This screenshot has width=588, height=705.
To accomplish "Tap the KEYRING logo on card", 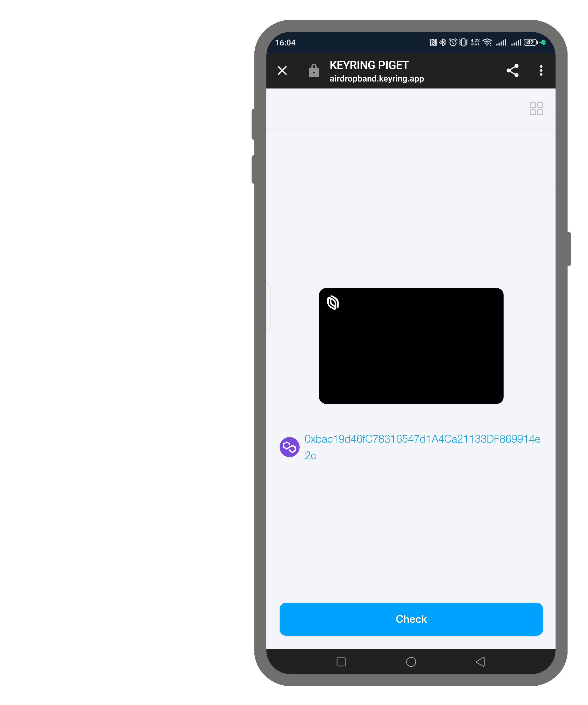I will 333,302.
